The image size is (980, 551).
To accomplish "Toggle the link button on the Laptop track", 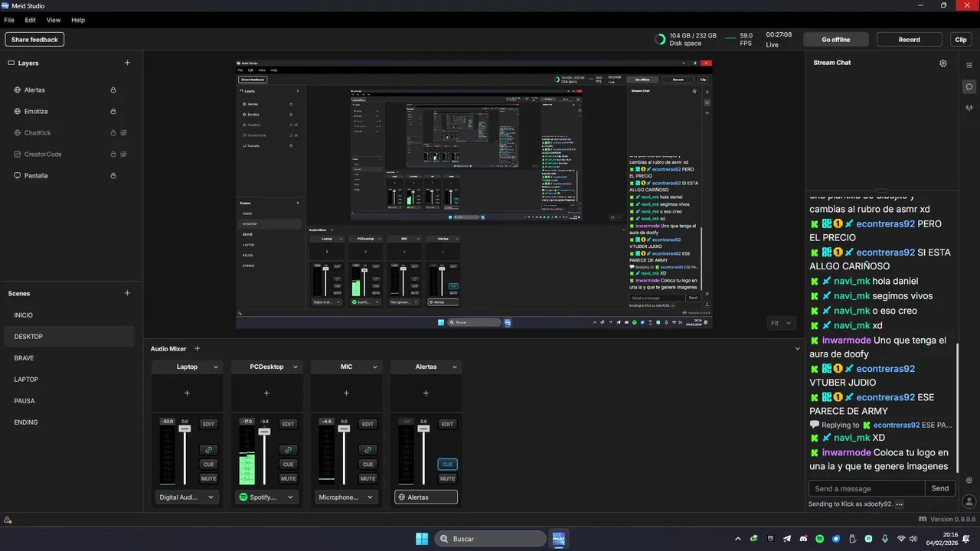I will click(x=208, y=449).
